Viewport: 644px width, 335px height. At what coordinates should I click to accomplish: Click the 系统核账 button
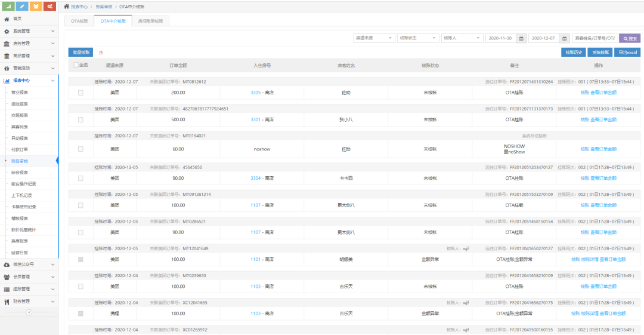coord(600,53)
